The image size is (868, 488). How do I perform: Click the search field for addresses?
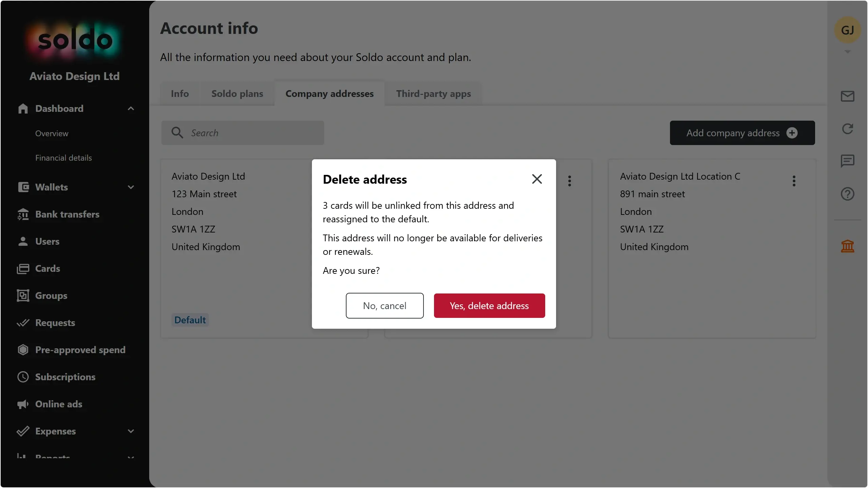243,133
